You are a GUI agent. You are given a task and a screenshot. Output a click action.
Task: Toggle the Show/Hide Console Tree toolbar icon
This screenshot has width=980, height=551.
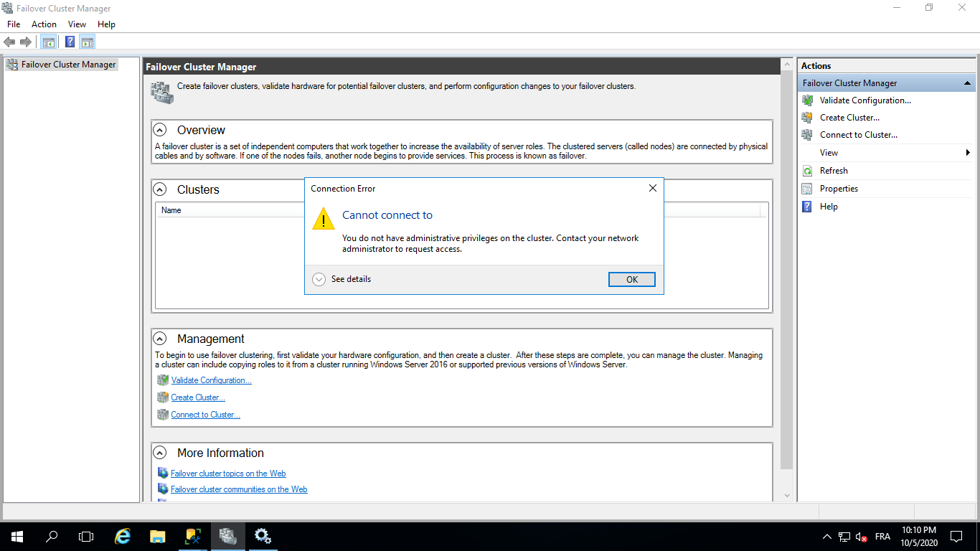click(48, 42)
